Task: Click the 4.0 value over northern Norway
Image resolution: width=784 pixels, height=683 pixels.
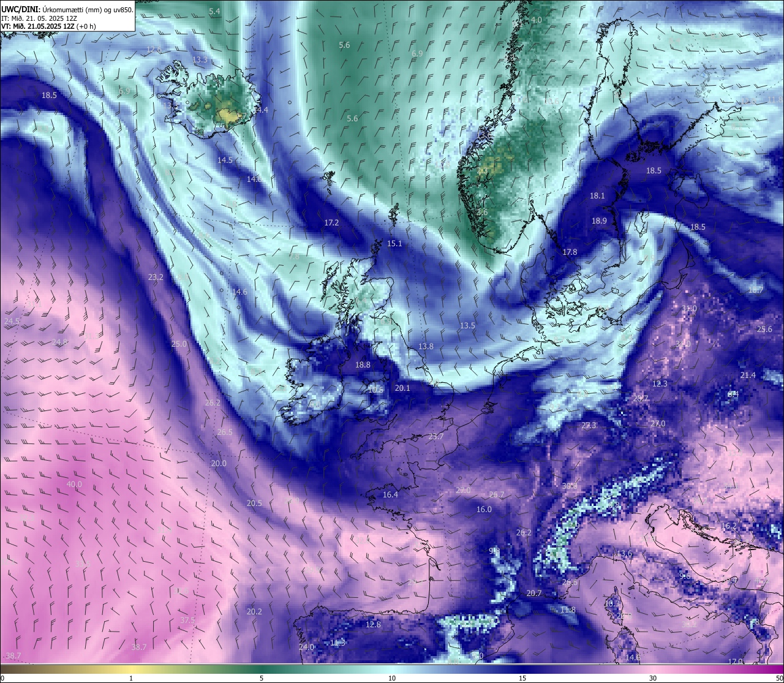Action: coord(537,20)
